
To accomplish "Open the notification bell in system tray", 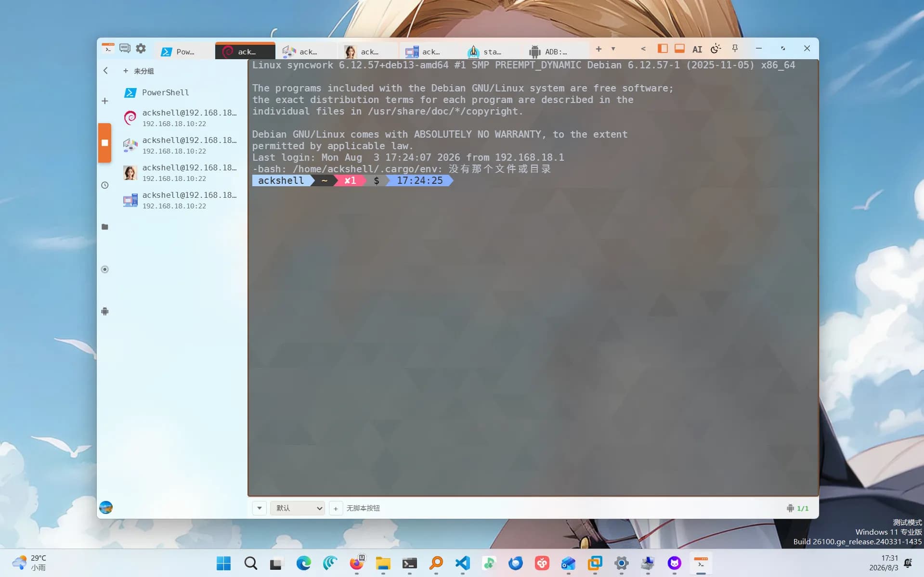I will coord(908,563).
